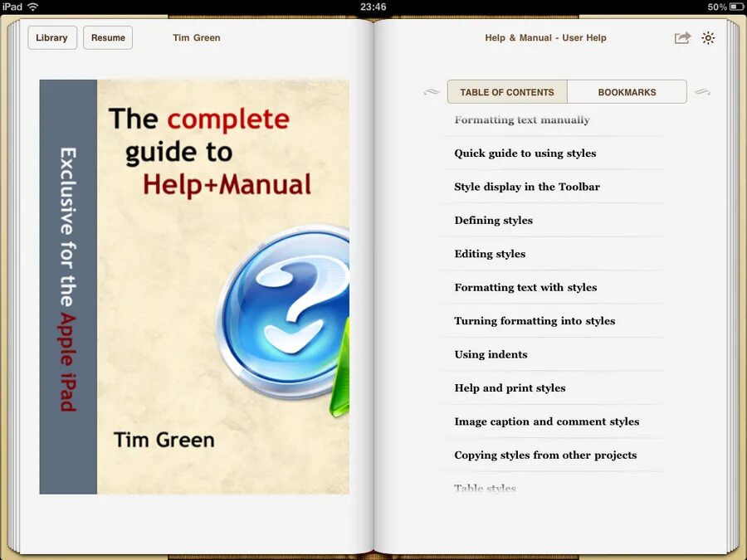This screenshot has height=560, width=747.
Task: Switch to the Bookmarks tab
Action: tap(627, 92)
